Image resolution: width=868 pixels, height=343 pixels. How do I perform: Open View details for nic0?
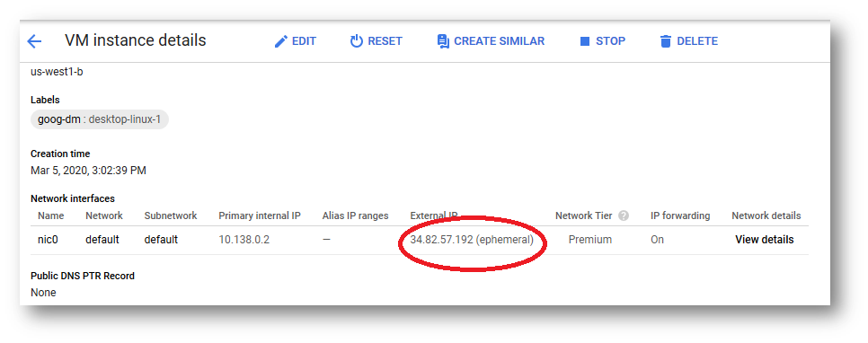click(764, 240)
